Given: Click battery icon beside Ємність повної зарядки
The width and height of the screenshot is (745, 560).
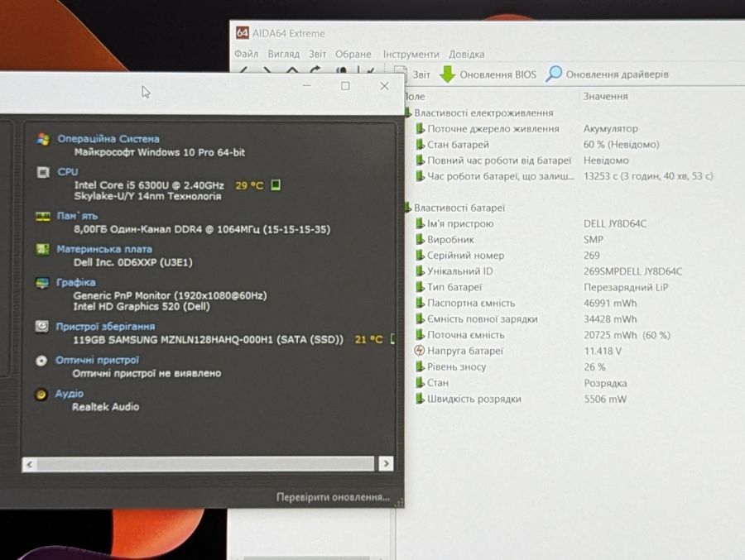Looking at the screenshot, I should coord(420,319).
